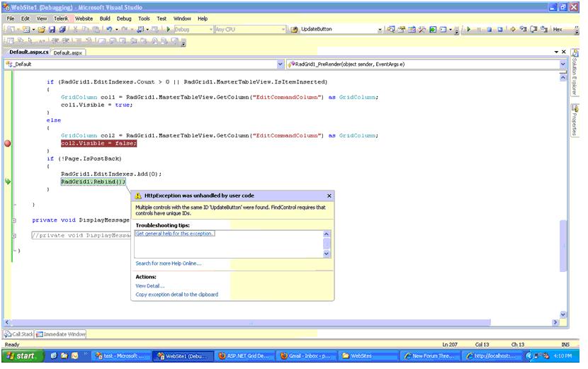Open the Debug configuration dropdown
The width and height of the screenshot is (588, 369).
coord(210,29)
